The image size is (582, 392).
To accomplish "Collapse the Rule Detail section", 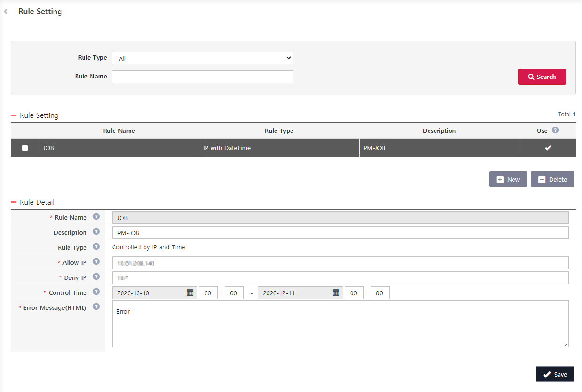I will 14,202.
